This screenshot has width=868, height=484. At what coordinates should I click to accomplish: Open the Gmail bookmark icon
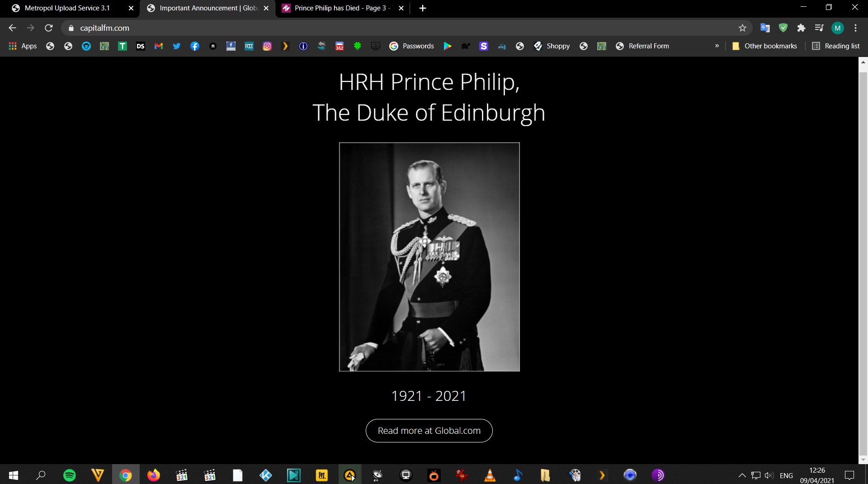159,46
